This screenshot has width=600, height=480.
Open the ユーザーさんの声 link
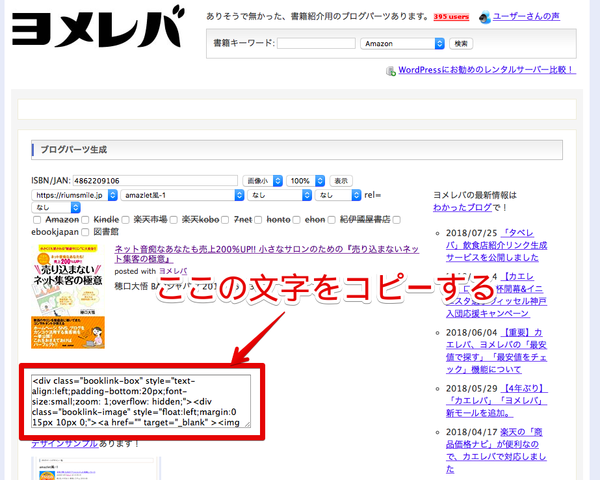click(526, 16)
